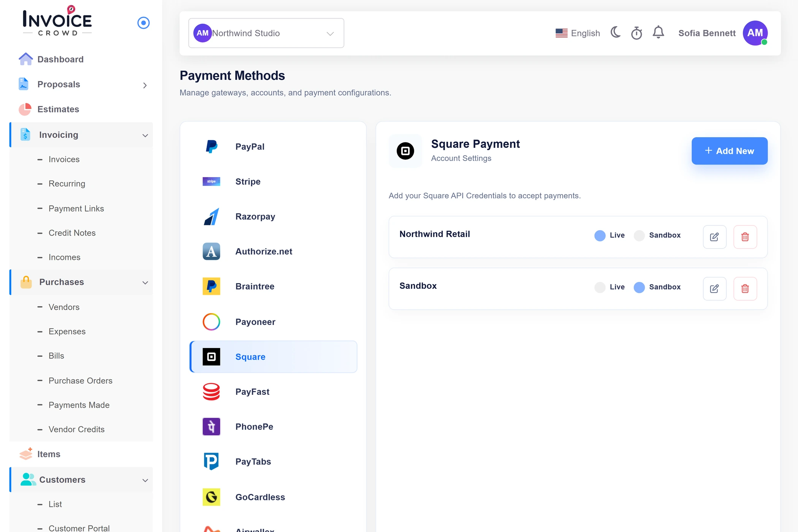The height and width of the screenshot is (532, 798).
Task: Collapse the Invoicing menu chevron
Action: point(145,135)
